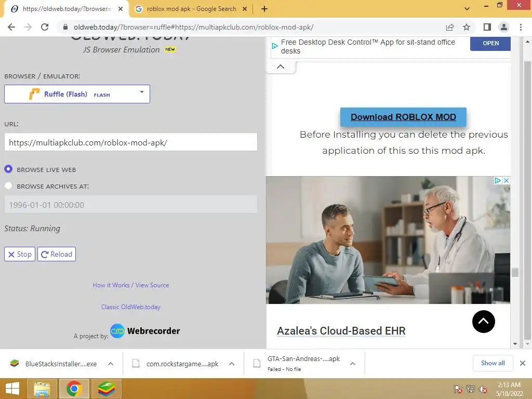
Task: Click the AdChoices icon on doctor ad
Action: (x=498, y=180)
